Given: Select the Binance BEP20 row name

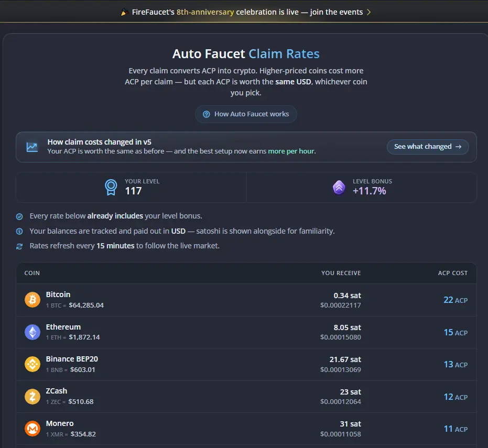Looking at the screenshot, I should click(72, 359).
